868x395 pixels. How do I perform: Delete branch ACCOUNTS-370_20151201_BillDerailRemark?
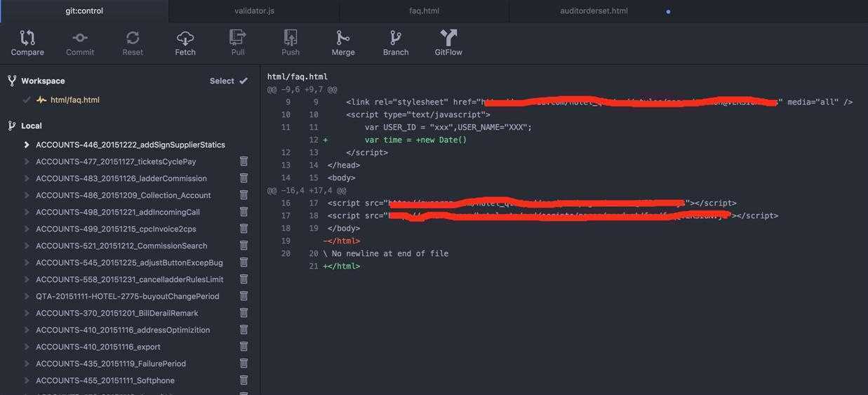coord(243,313)
